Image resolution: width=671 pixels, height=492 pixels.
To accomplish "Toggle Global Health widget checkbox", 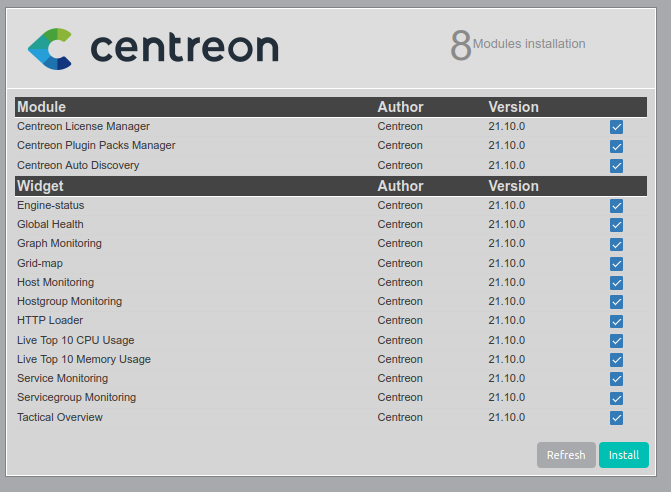I will click(616, 225).
